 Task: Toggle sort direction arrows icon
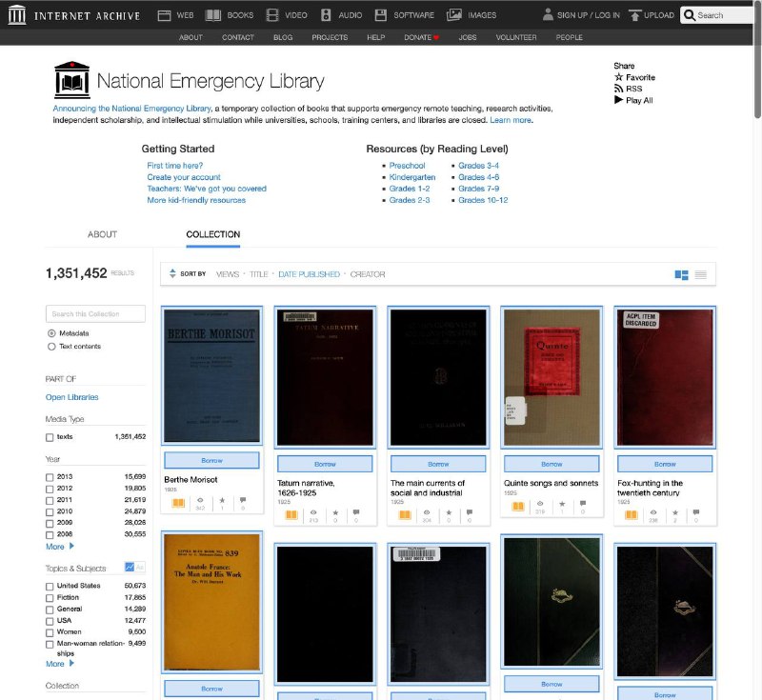point(172,274)
